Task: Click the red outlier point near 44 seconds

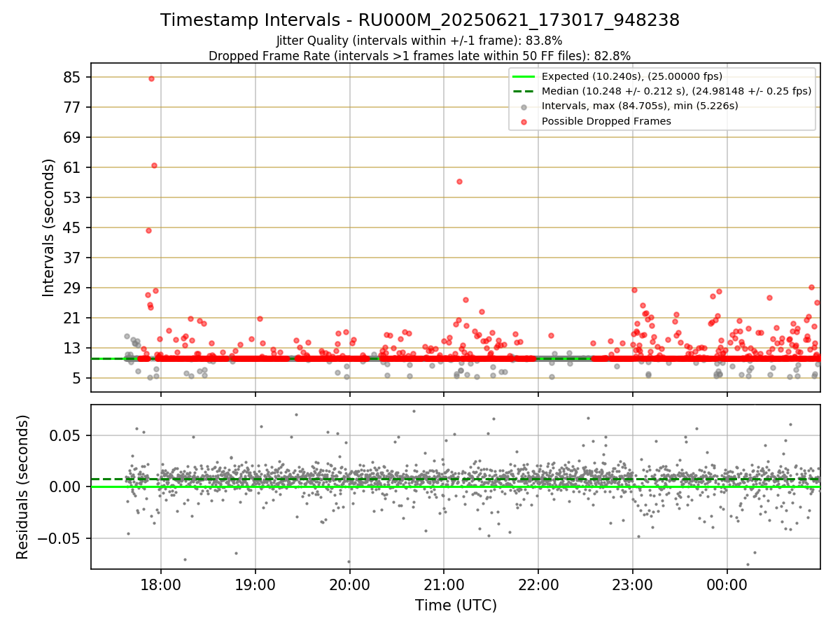Action: click(148, 230)
